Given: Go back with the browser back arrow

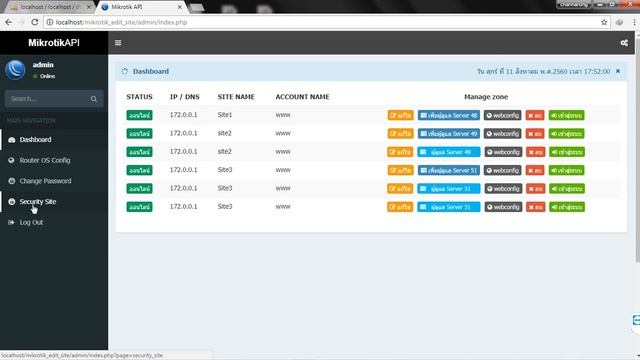Looking at the screenshot, I should pos(9,22).
